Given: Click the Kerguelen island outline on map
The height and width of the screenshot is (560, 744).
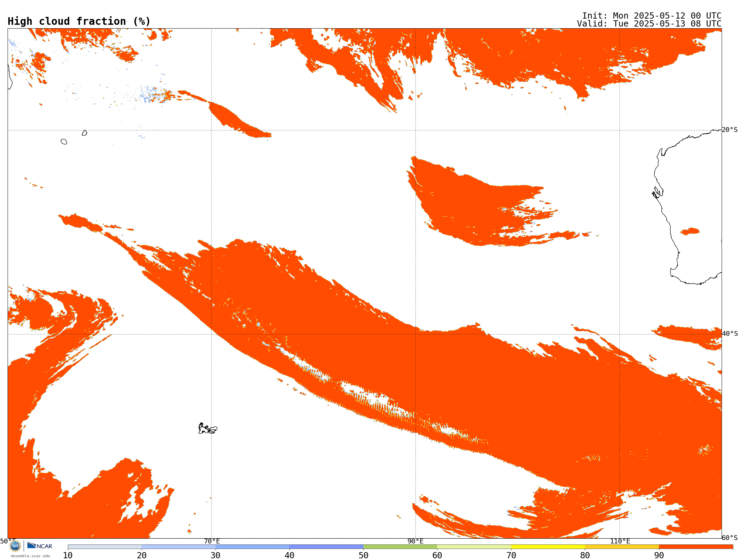Looking at the screenshot, I should coord(208,428).
